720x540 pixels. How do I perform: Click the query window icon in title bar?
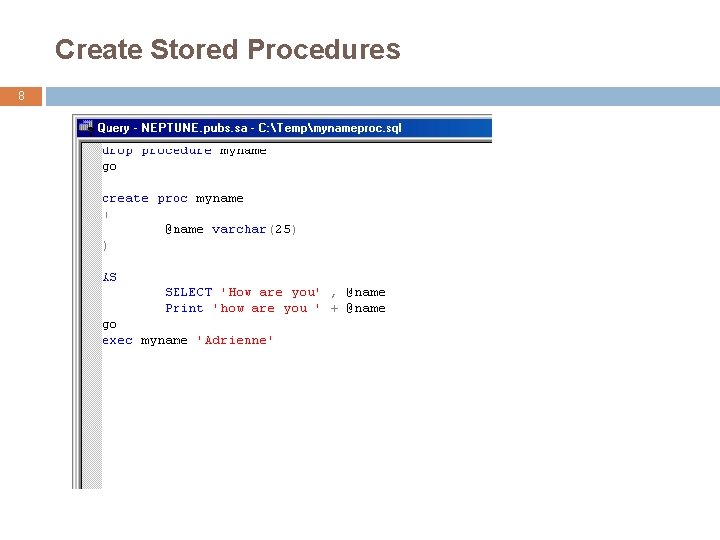86,127
